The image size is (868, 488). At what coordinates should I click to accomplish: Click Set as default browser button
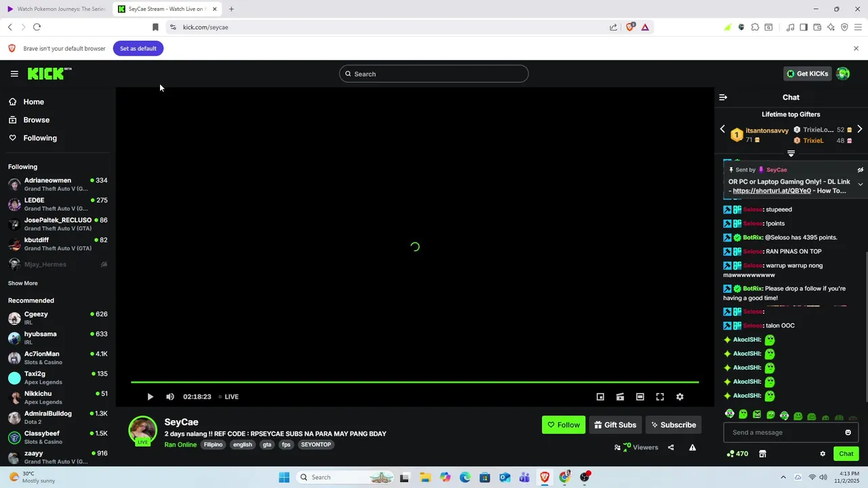(x=138, y=48)
